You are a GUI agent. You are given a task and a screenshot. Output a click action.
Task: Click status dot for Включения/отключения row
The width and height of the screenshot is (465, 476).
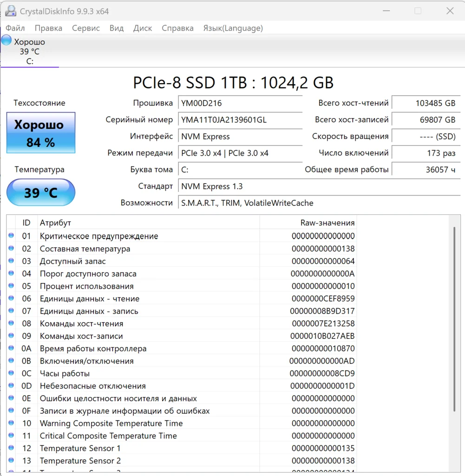pos(11,361)
